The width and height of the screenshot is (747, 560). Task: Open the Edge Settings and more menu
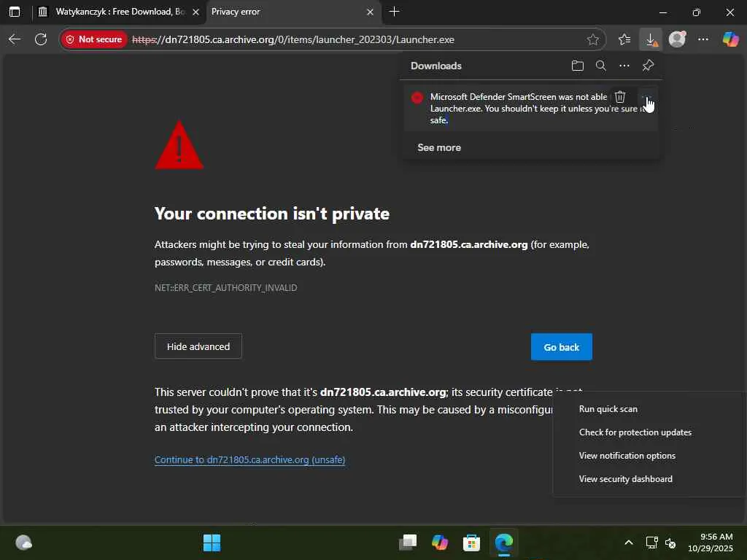tap(703, 39)
